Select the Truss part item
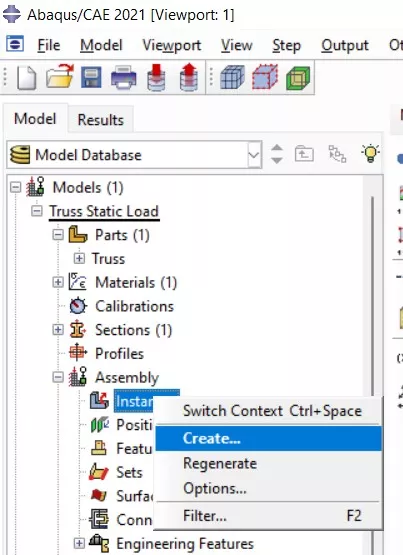Screen dimensions: 403x555 (108, 259)
